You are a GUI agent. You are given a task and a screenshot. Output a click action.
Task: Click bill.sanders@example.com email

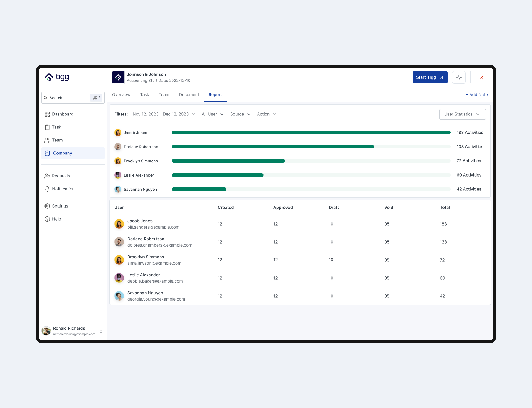tap(153, 227)
